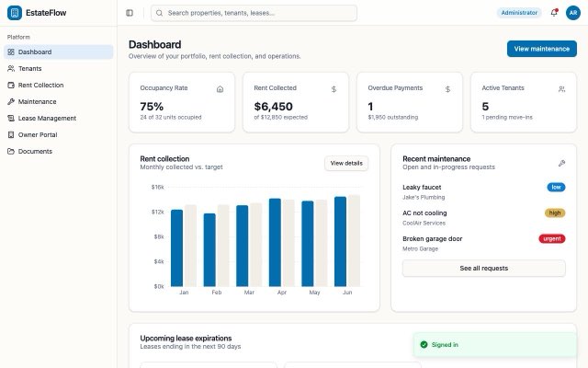Screen dimensions: 588x368
Task: Click the Maintenance wrench icon in sidebar
Action: pos(11,101)
